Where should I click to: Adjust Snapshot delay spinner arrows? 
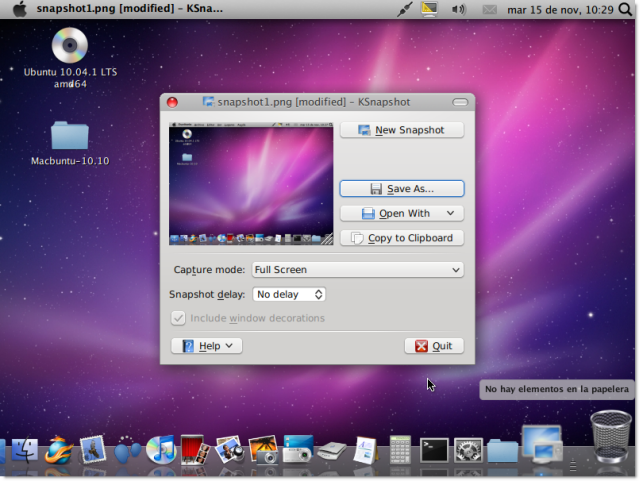click(318, 294)
